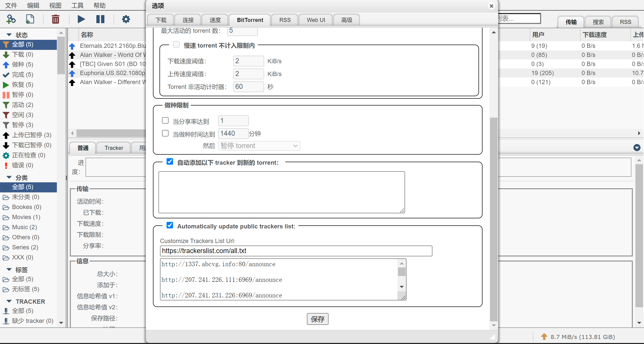Click the Customize Trackers List Url field
644x344 pixels.
point(296,251)
